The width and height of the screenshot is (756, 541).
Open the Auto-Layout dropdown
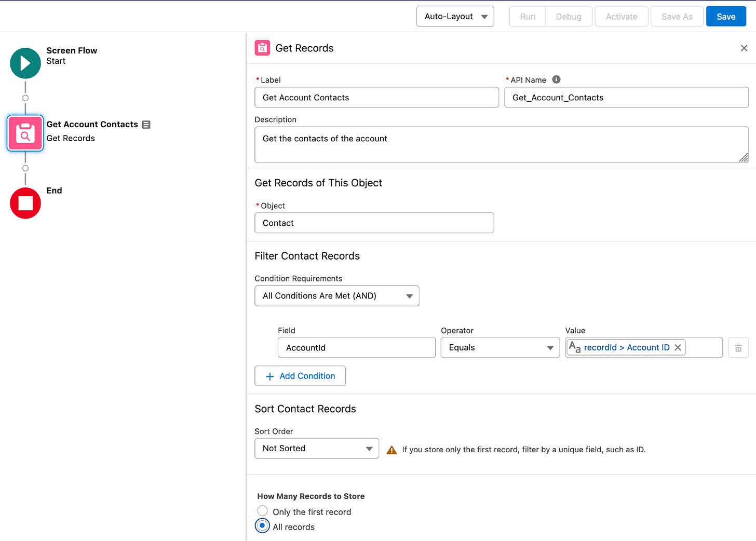[455, 17]
